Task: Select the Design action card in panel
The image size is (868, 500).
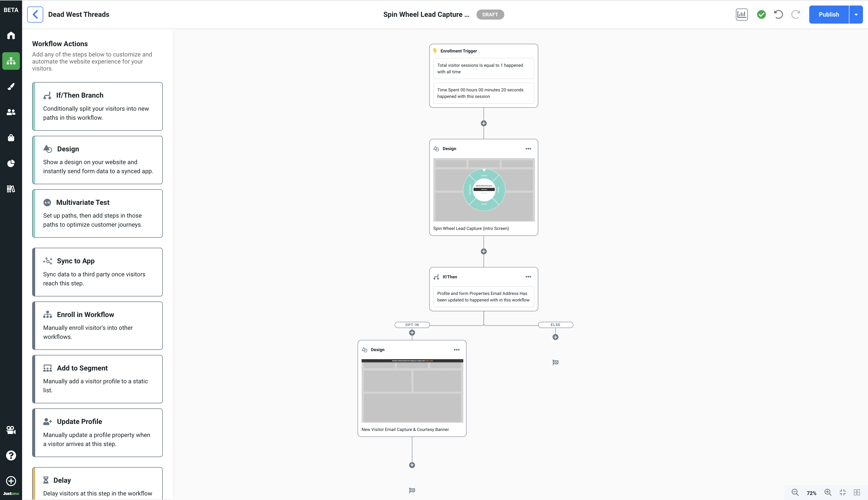Action: click(x=97, y=160)
